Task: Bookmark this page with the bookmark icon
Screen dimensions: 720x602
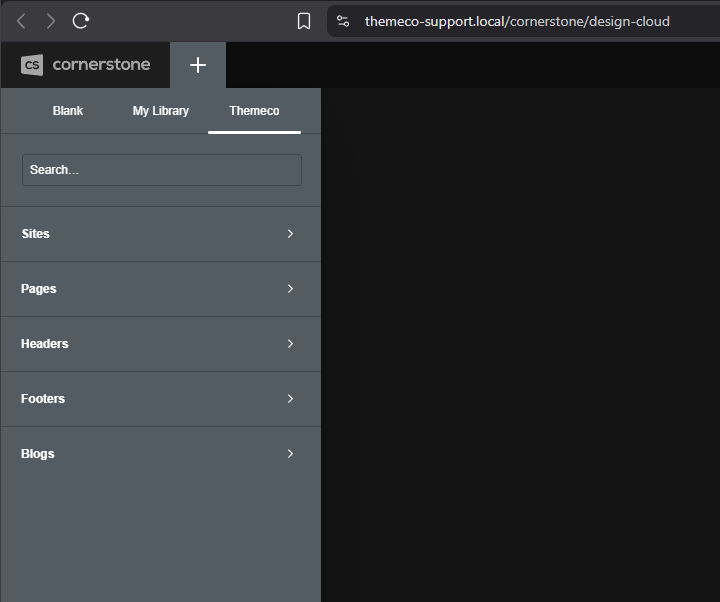Action: (x=304, y=21)
